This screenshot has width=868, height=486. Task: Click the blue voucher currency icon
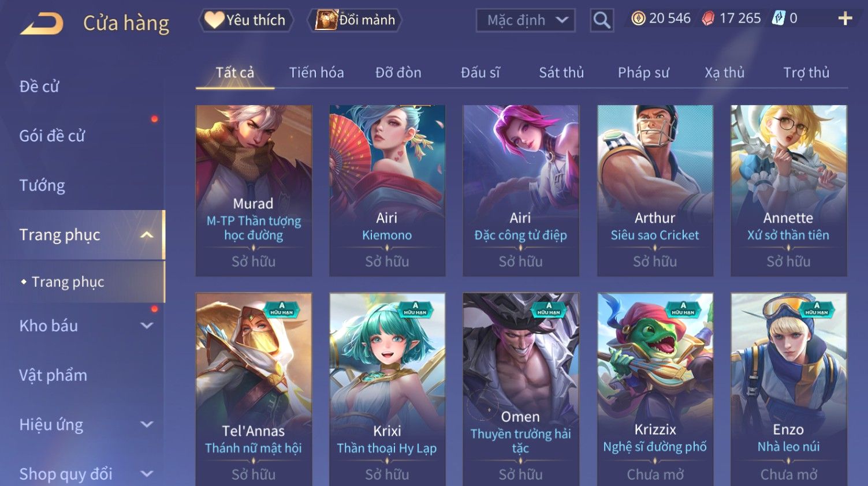[778, 18]
